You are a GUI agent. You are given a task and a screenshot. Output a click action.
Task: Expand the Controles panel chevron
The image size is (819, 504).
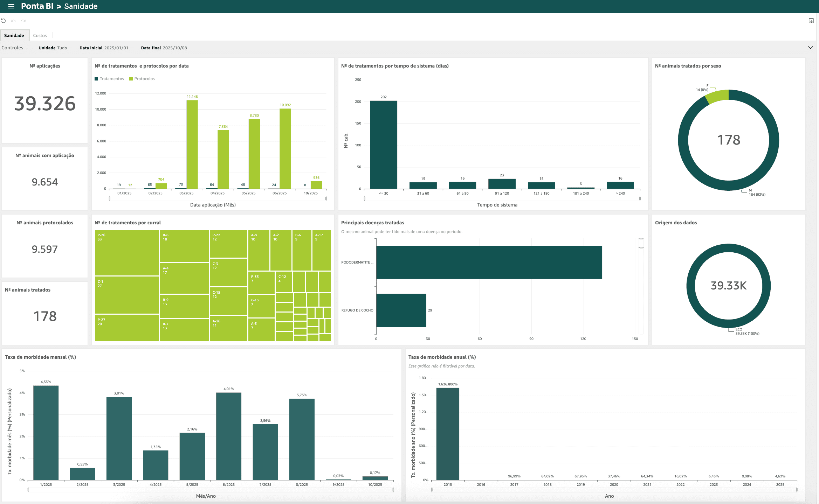pyautogui.click(x=810, y=48)
